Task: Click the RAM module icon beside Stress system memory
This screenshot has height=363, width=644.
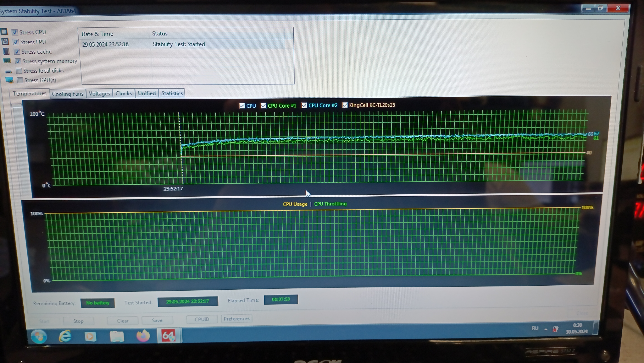Action: pos(7,61)
